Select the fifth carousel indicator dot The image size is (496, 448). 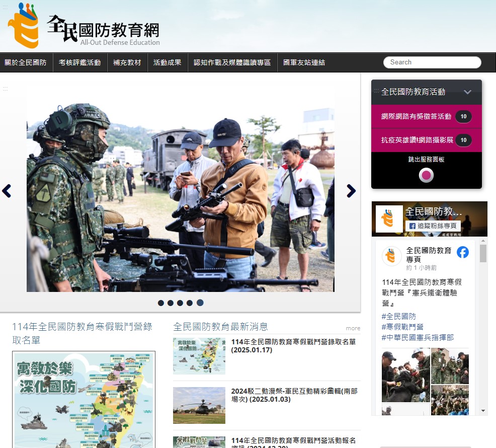pyautogui.click(x=200, y=303)
